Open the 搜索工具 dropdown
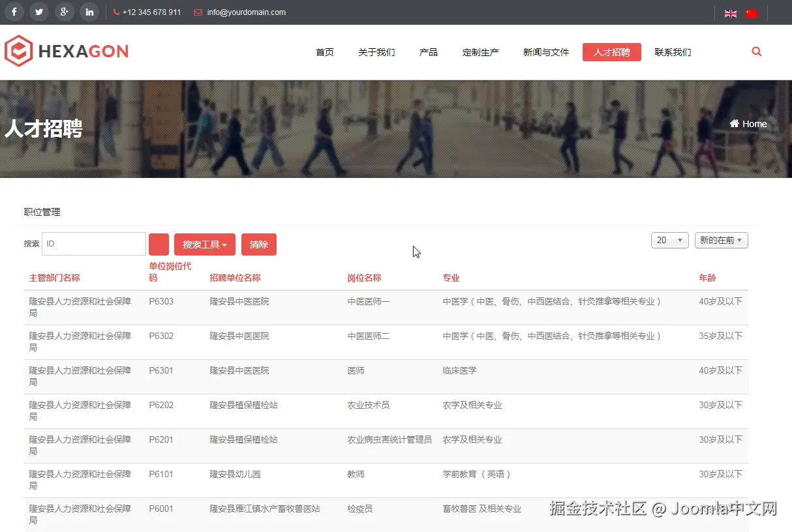The image size is (792, 532). (204, 244)
